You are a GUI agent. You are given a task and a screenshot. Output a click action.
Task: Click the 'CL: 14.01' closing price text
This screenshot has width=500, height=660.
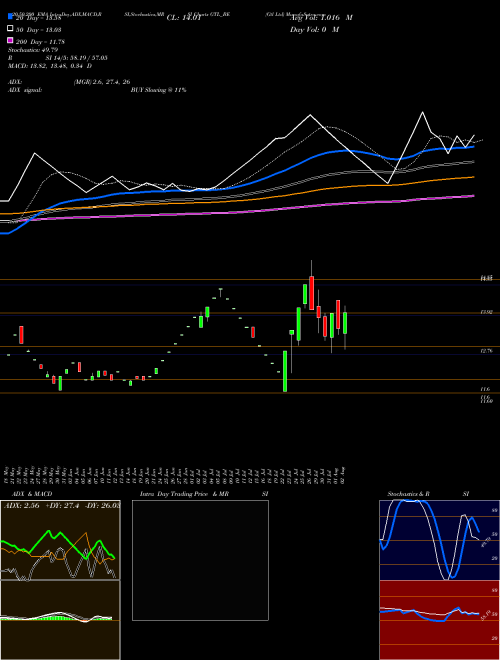[183, 18]
